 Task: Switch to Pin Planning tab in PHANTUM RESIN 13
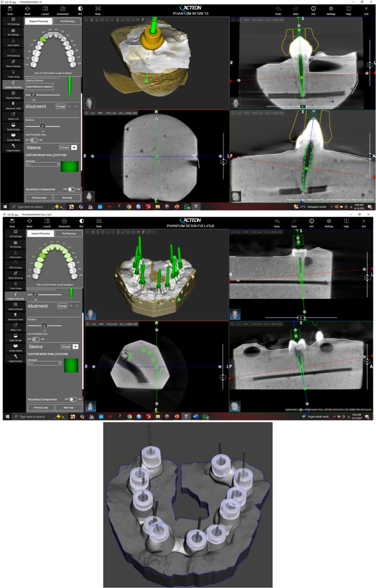(68, 21)
